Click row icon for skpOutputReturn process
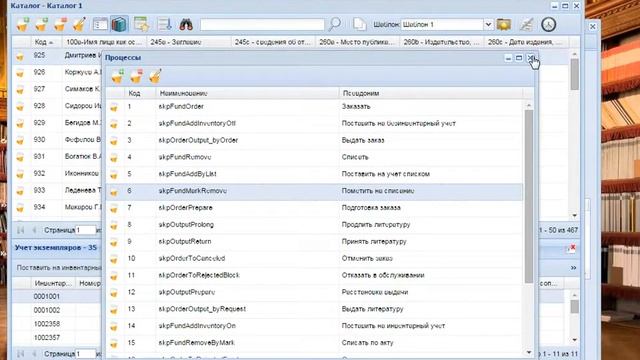 point(114,242)
